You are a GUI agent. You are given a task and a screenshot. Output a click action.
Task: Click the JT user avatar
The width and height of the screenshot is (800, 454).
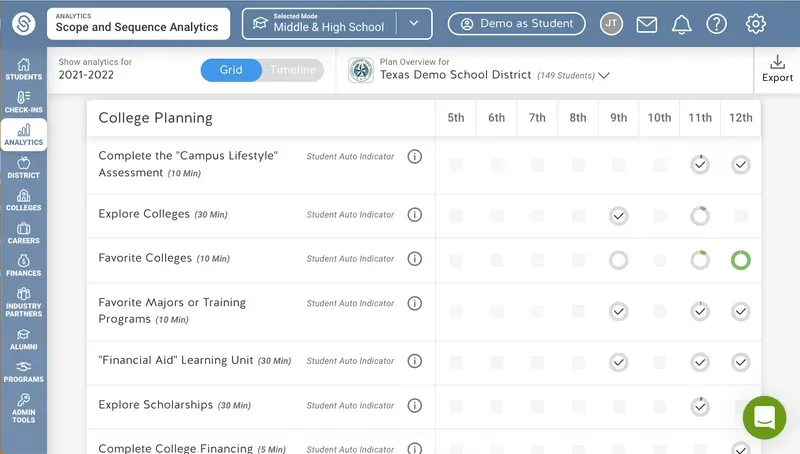[611, 23]
